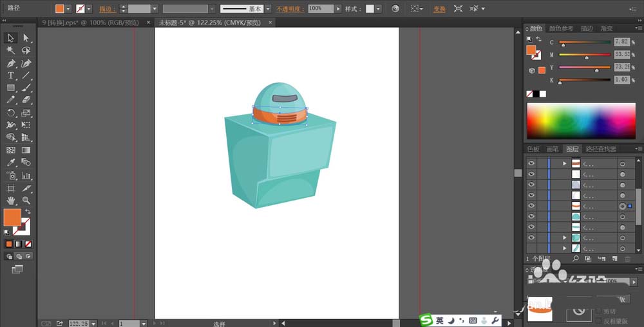
Task: Toggle visibility of the selected orange path layer
Action: point(531,206)
